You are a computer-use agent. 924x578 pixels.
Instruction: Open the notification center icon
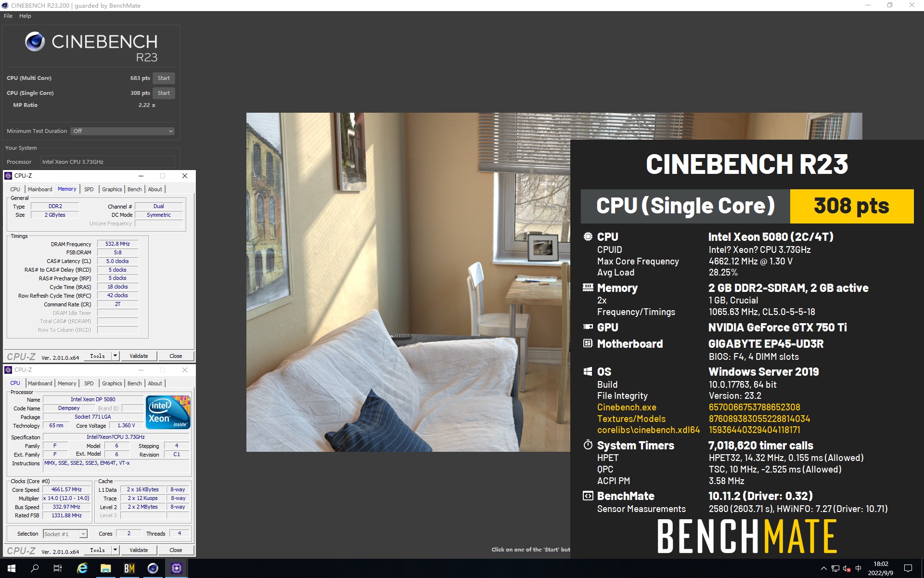point(908,568)
